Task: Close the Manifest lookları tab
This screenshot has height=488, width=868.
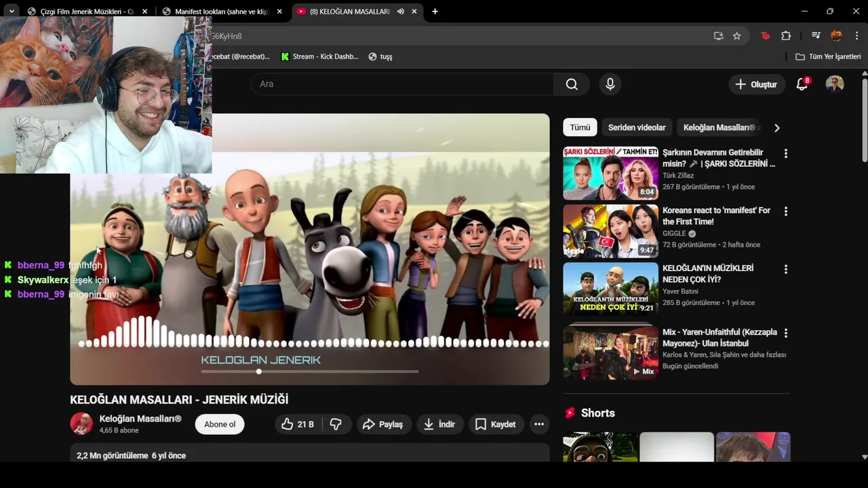Action: [279, 12]
